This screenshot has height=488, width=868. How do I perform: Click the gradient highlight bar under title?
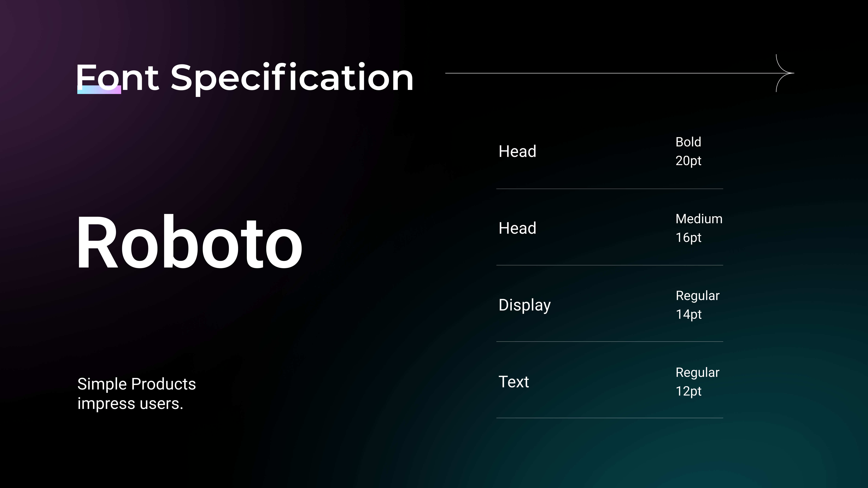[x=99, y=90]
